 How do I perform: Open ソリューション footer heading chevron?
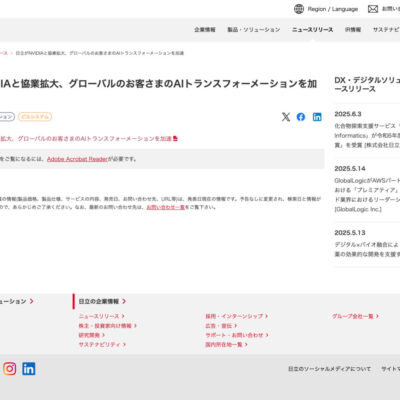(x=31, y=301)
